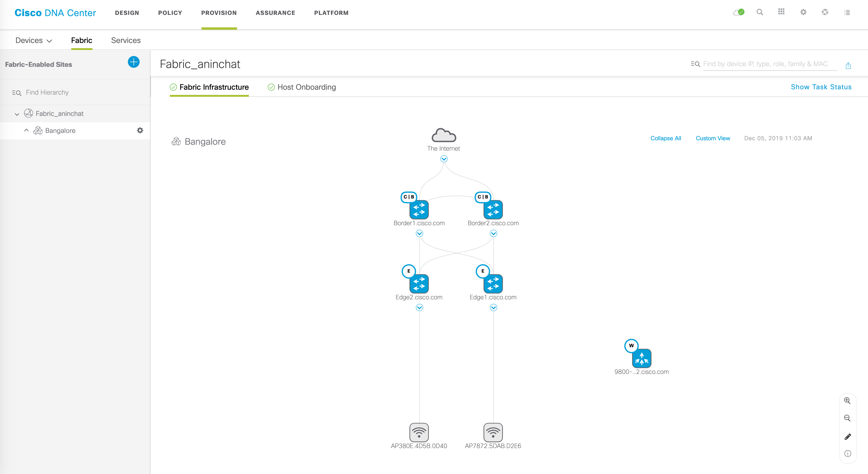Open the settings gear in header
This screenshot has width=868, height=474.
[x=803, y=12]
